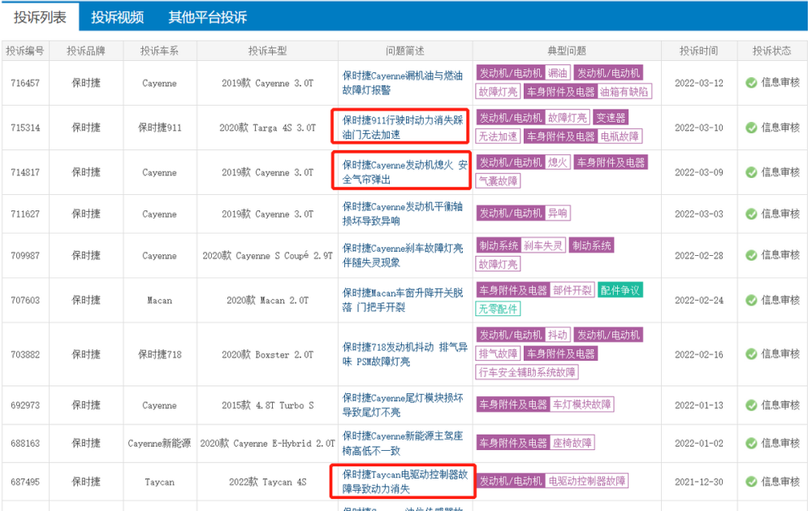The height and width of the screenshot is (511, 812).
Task: Open complaint Cayenne尾灯模块损坏导致尾灯不亮
Action: coord(403,405)
